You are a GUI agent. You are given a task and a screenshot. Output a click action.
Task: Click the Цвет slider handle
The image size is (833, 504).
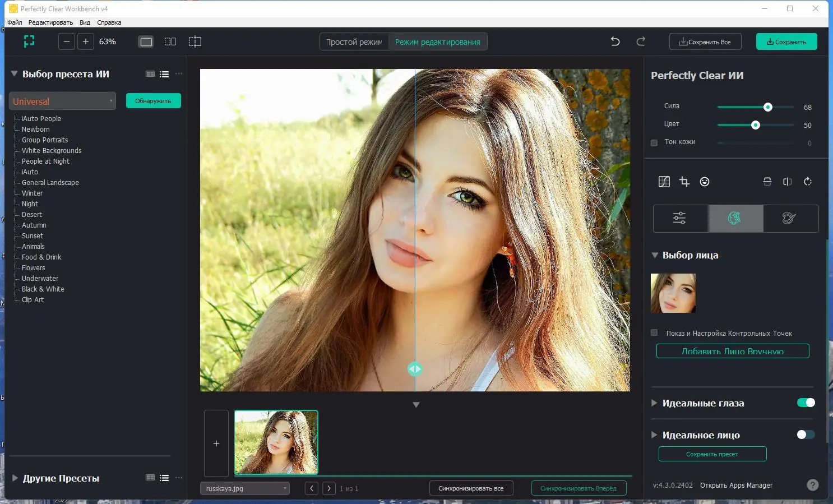point(756,125)
